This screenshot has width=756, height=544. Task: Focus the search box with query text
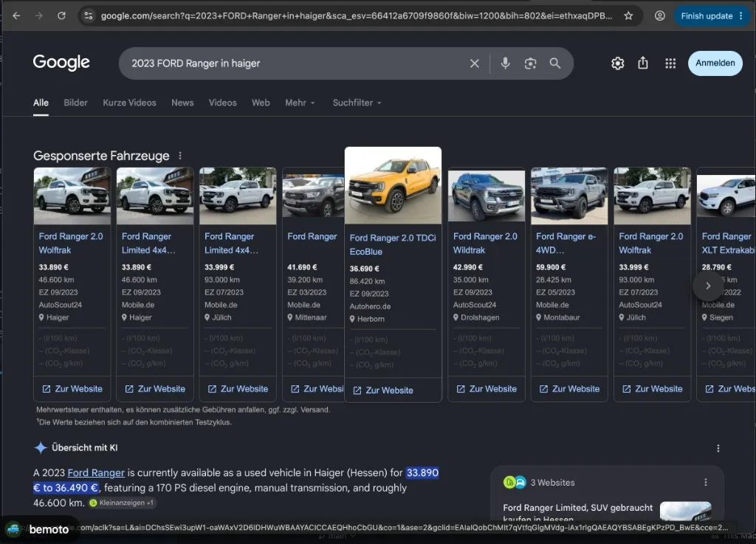click(294, 63)
